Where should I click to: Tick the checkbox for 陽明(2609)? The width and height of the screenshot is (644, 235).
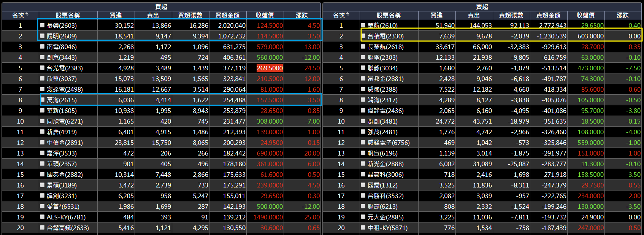click(x=43, y=36)
